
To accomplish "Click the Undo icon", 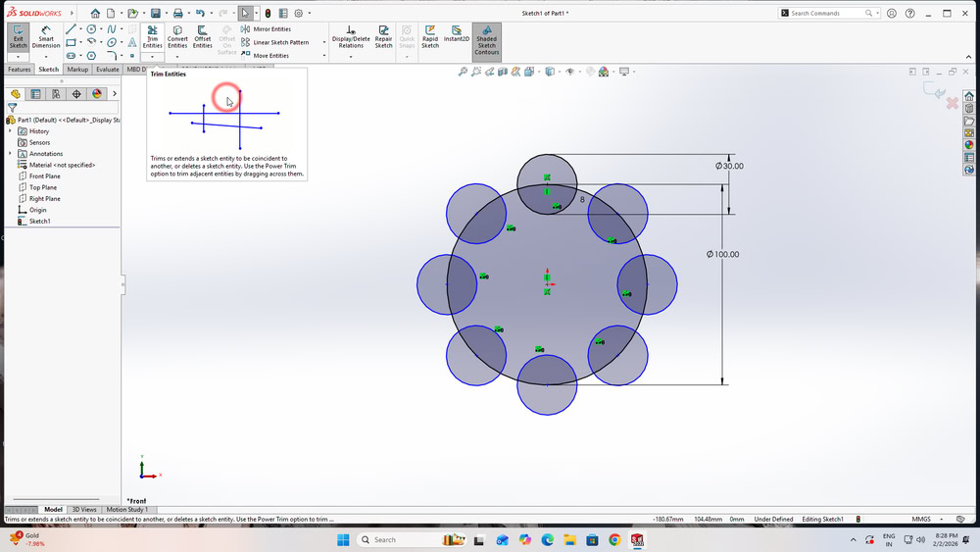I will pos(200,13).
